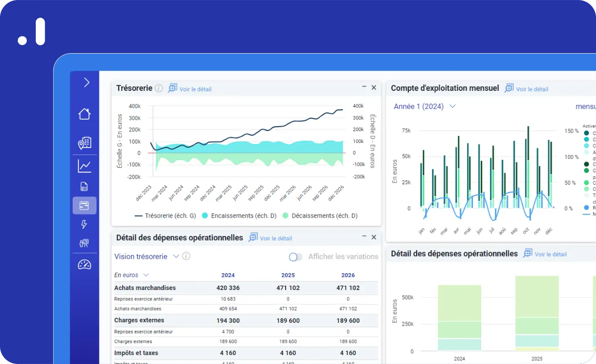Click the 2025 stacked bar in expenses chart
Screen dimensions: 596x364
(537, 313)
